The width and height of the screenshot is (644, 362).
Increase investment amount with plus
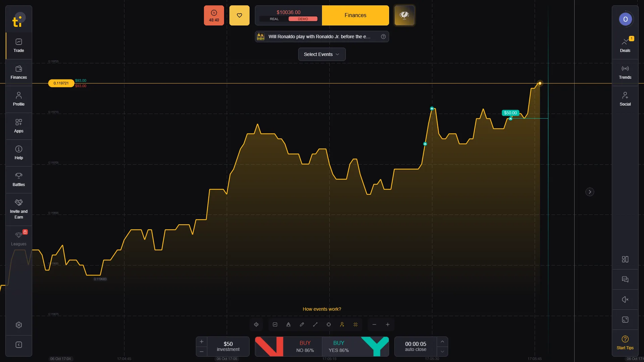pyautogui.click(x=202, y=342)
